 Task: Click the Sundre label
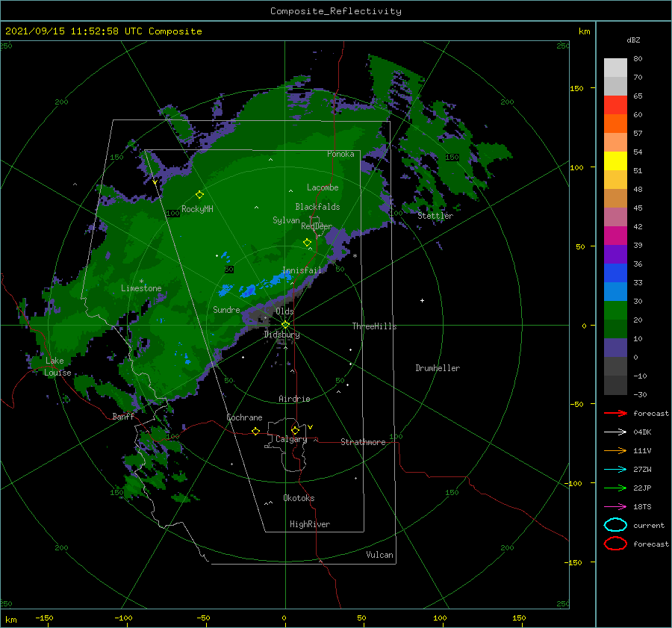pos(226,309)
